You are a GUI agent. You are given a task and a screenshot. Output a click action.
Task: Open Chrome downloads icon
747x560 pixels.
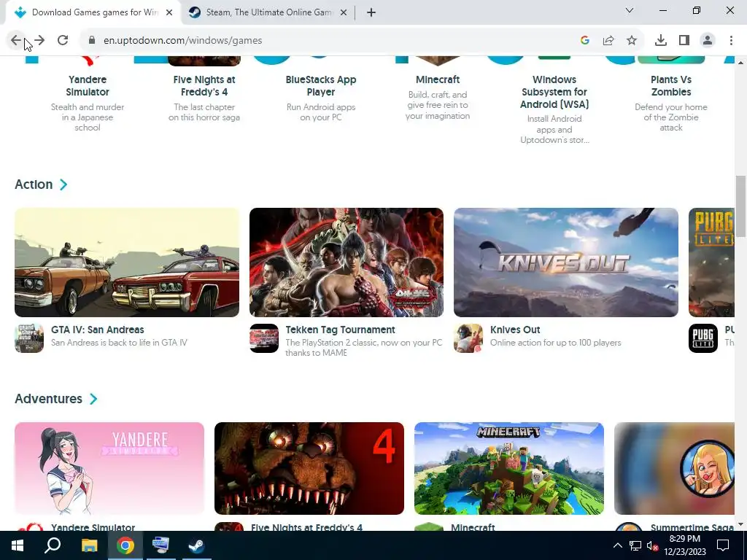coord(661,41)
